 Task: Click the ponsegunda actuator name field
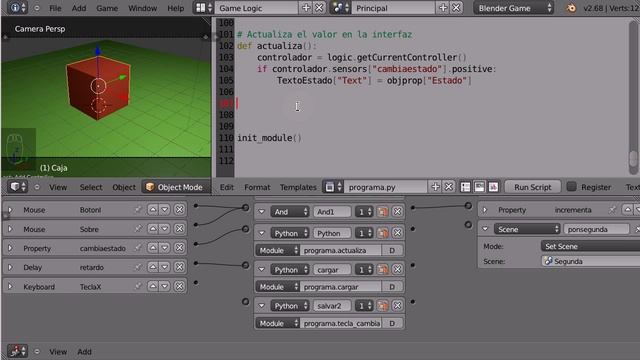click(596, 229)
